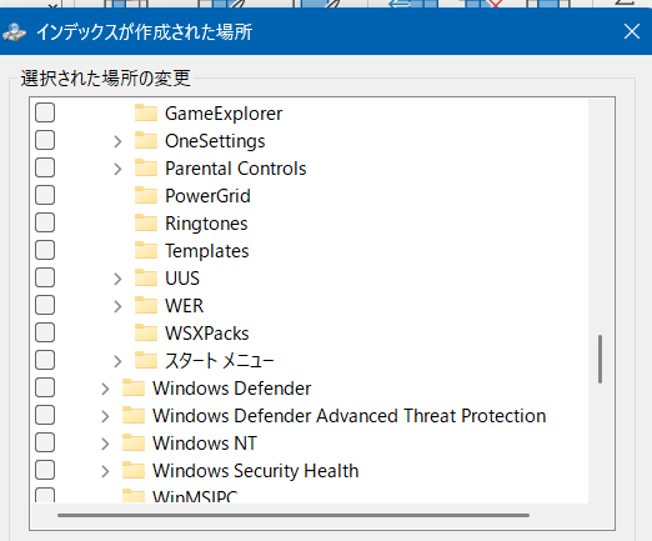Viewport: 652px width, 541px height.
Task: Select the WSXPacks folder icon
Action: tap(146, 333)
